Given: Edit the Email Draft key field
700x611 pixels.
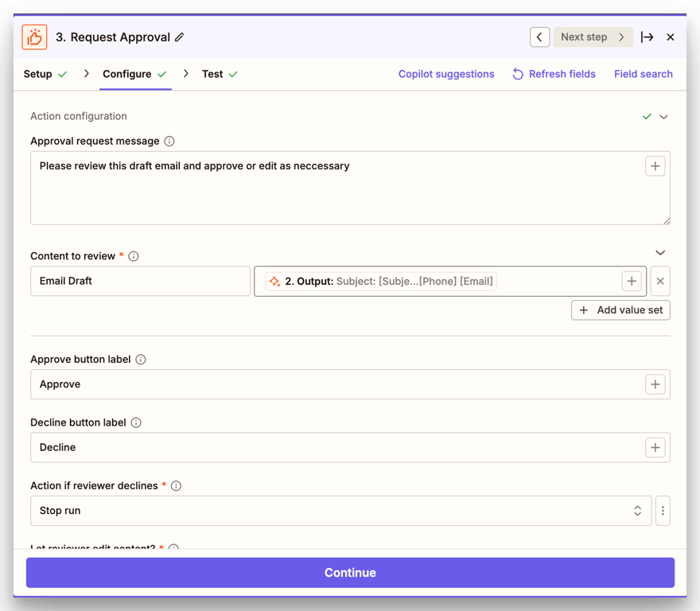Looking at the screenshot, I should 140,281.
